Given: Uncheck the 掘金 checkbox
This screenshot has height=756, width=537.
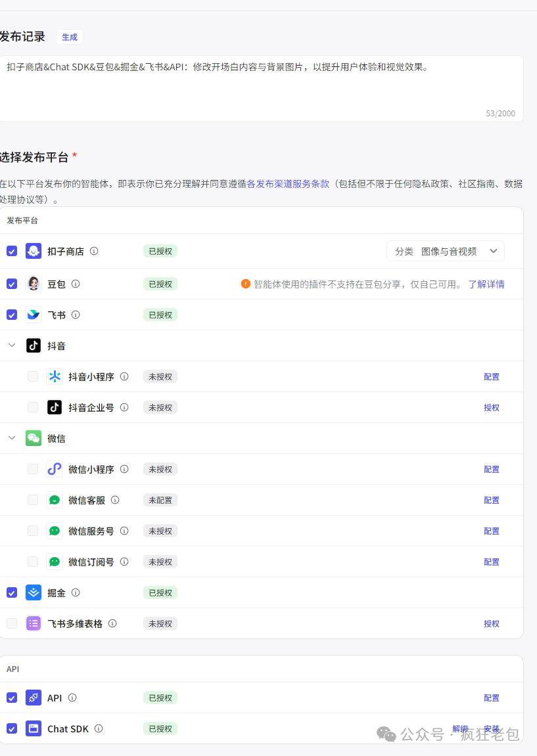Looking at the screenshot, I should coord(12,592).
